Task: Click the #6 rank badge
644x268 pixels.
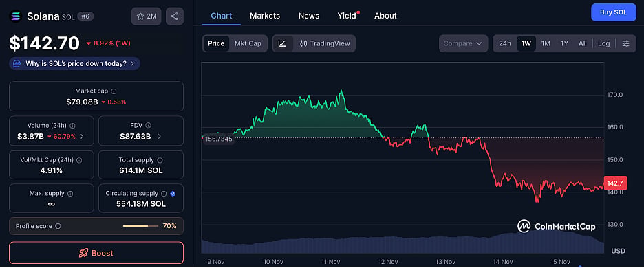Action: [x=86, y=16]
